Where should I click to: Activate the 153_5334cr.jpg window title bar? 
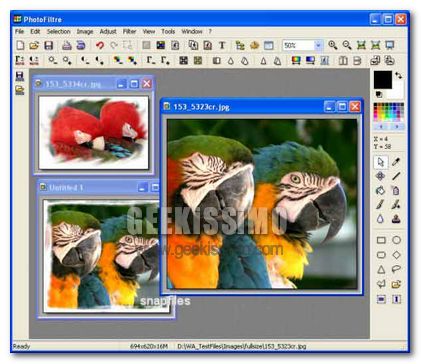[x=93, y=84]
